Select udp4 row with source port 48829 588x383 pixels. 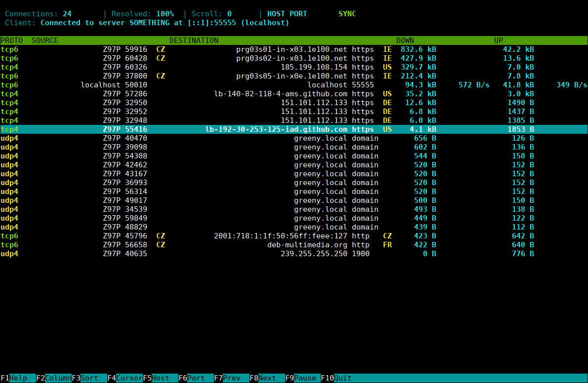[294, 227]
